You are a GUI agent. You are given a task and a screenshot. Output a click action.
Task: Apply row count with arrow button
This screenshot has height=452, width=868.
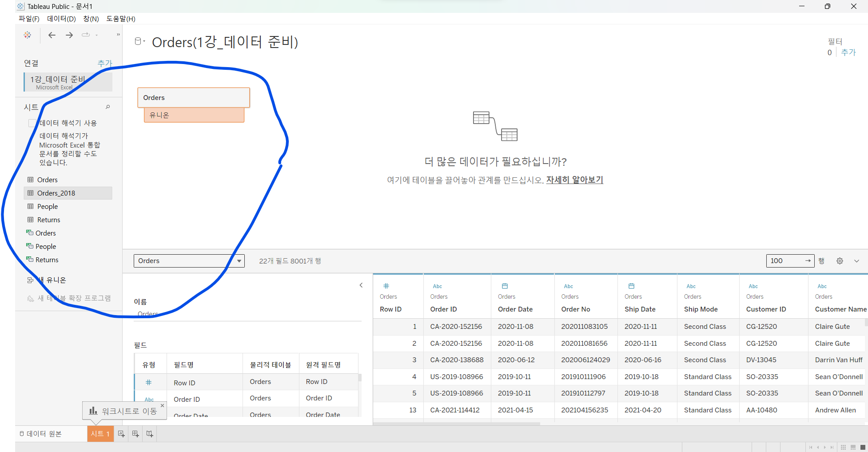coord(808,261)
